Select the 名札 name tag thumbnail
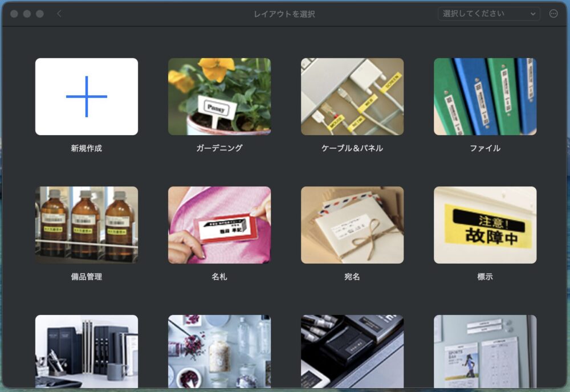This screenshot has height=392, width=570. coord(219,225)
